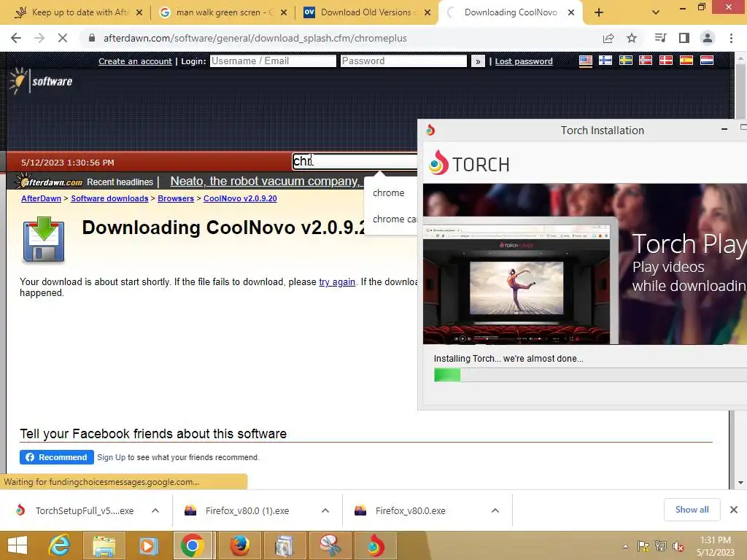Click the 'Create an account' link

[x=135, y=61]
